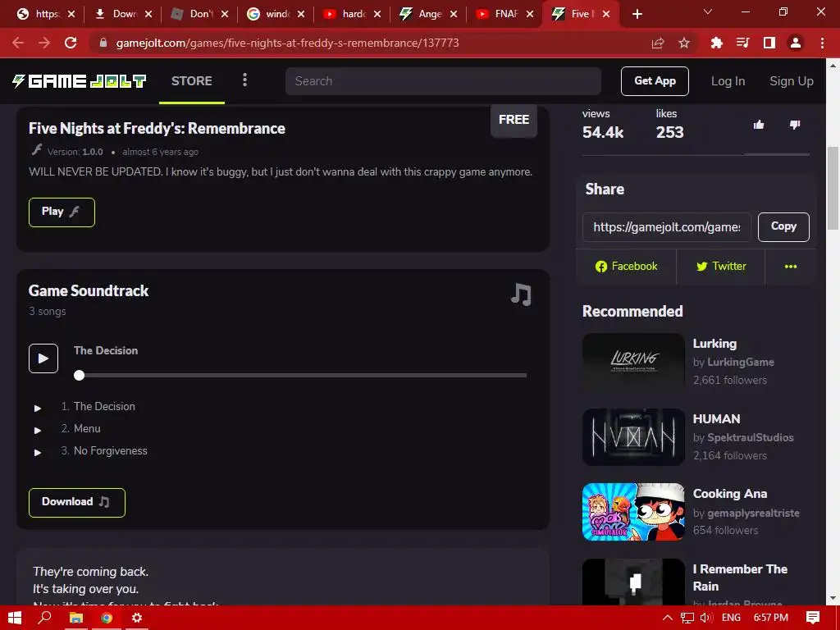Image resolution: width=840 pixels, height=630 pixels.
Task: Open the Sign Up link
Action: 792,81
